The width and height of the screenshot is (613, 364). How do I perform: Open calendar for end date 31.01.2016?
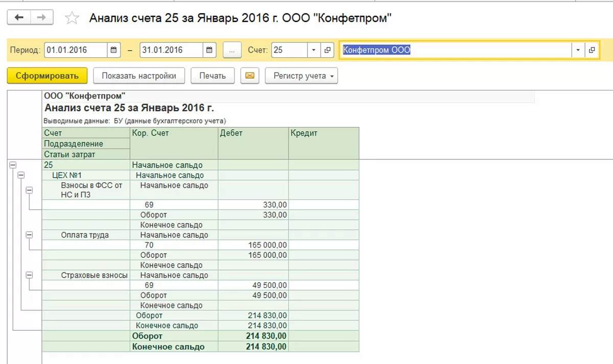[209, 50]
